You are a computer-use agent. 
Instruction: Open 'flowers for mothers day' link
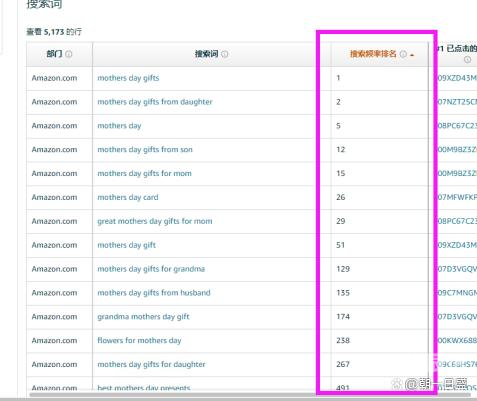coord(139,341)
